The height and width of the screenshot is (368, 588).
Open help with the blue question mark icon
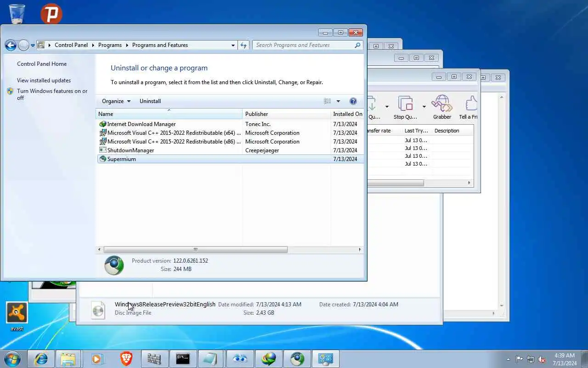[x=353, y=101]
